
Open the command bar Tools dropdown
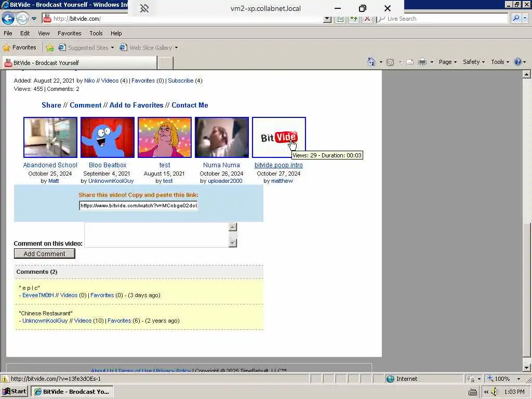point(500,62)
